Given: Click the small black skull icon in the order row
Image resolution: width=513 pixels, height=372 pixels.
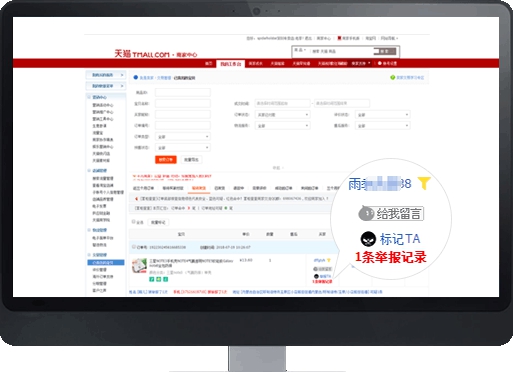Looking at the screenshot, I should 316,276.
